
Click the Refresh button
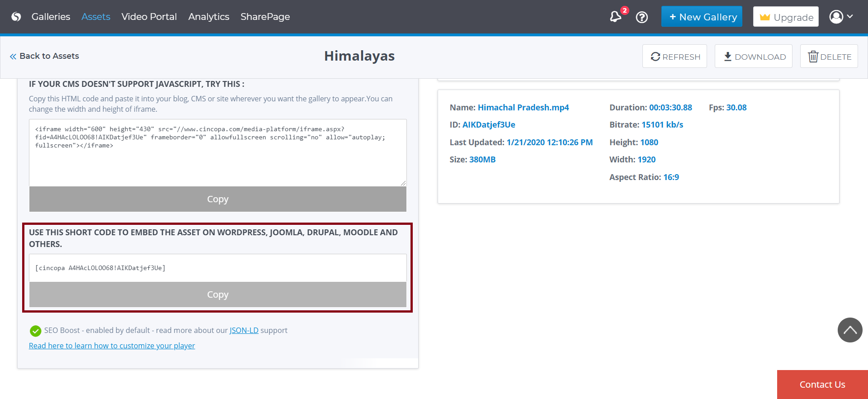675,57
